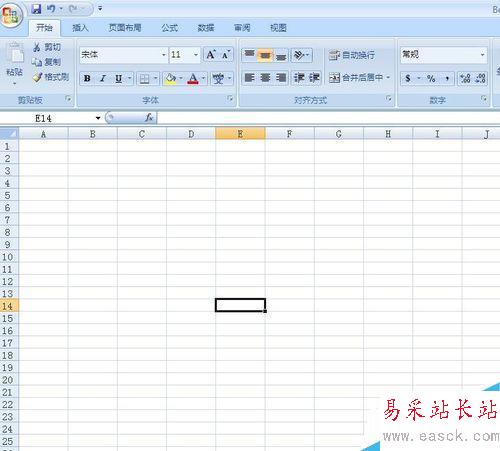Undo the last action
Screen dimensions: 500x451
click(51, 9)
